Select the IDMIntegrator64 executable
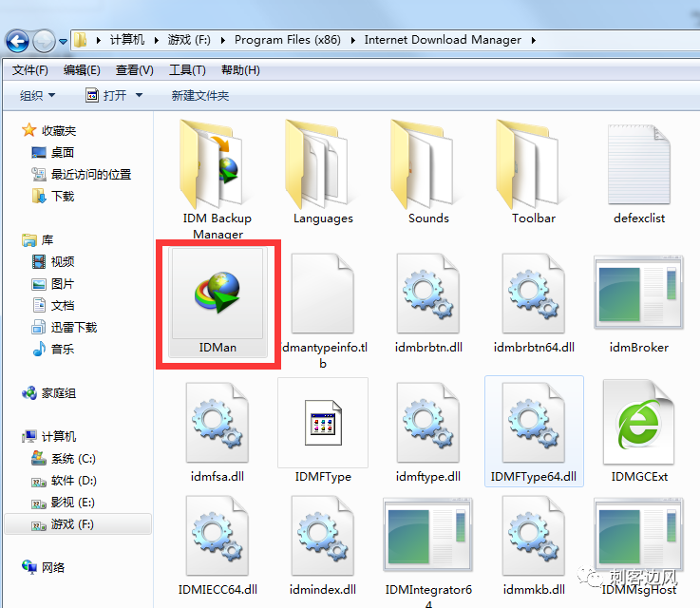The image size is (700, 608). tap(428, 551)
